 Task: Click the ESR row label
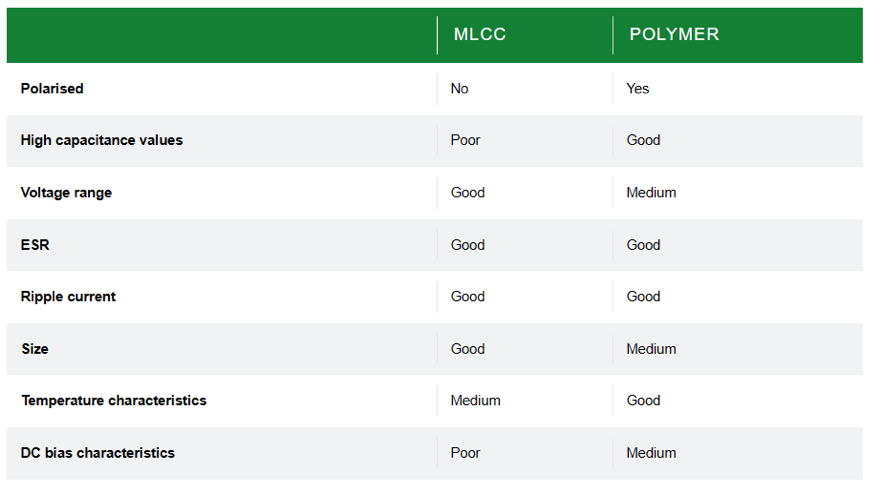35,245
